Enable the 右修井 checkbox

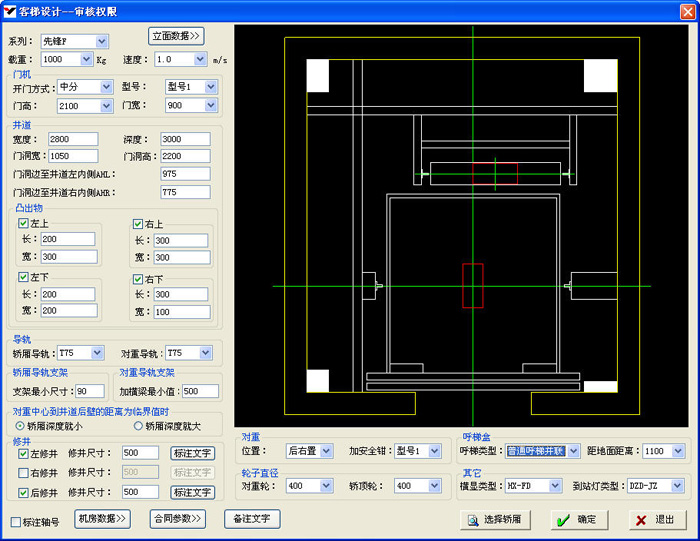[24, 472]
